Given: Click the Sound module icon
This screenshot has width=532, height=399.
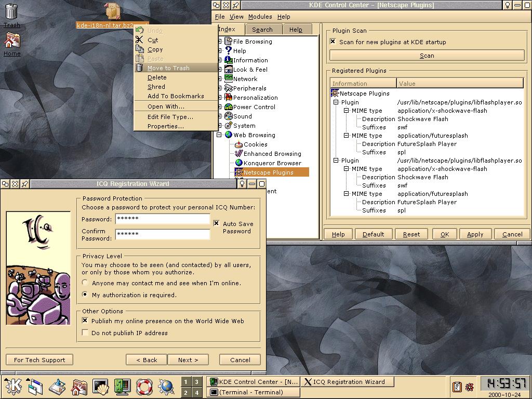Looking at the screenshot, I should pyautogui.click(x=229, y=116).
